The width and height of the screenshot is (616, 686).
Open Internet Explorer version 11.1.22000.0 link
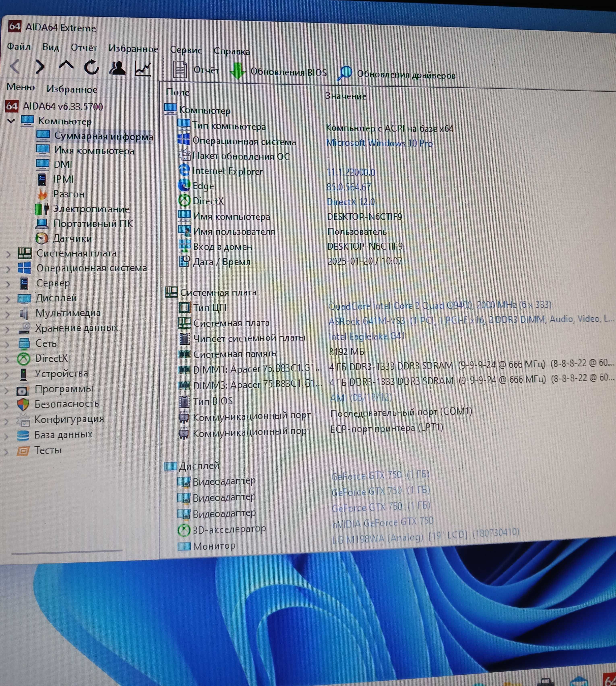point(351,172)
